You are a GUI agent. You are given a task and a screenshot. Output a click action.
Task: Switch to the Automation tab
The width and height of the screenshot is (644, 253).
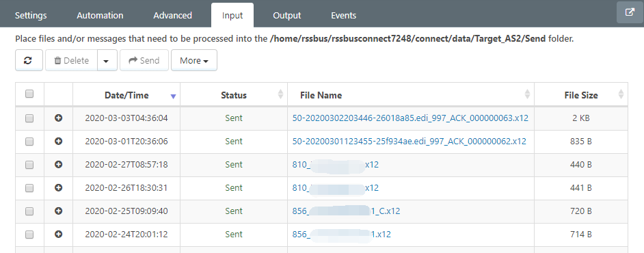coord(100,16)
